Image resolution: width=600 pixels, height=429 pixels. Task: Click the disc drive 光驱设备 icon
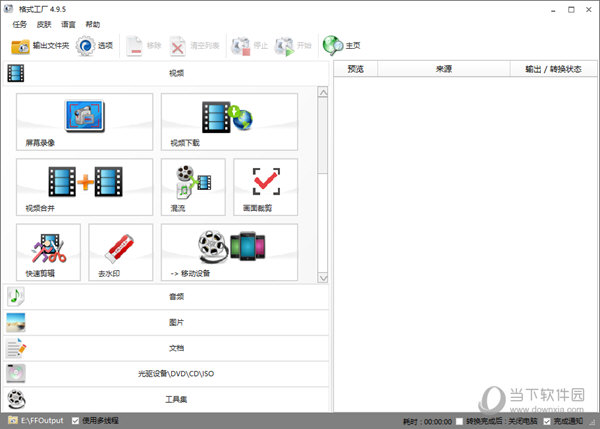pos(16,374)
